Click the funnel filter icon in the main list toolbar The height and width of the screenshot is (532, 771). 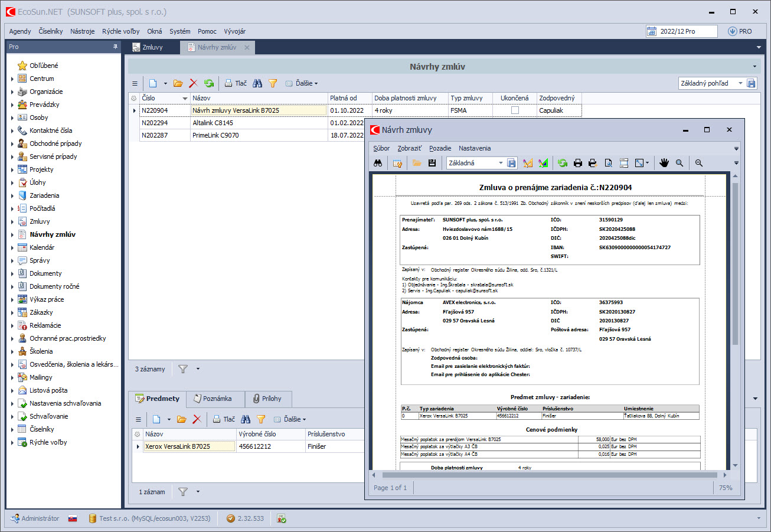coord(273,84)
